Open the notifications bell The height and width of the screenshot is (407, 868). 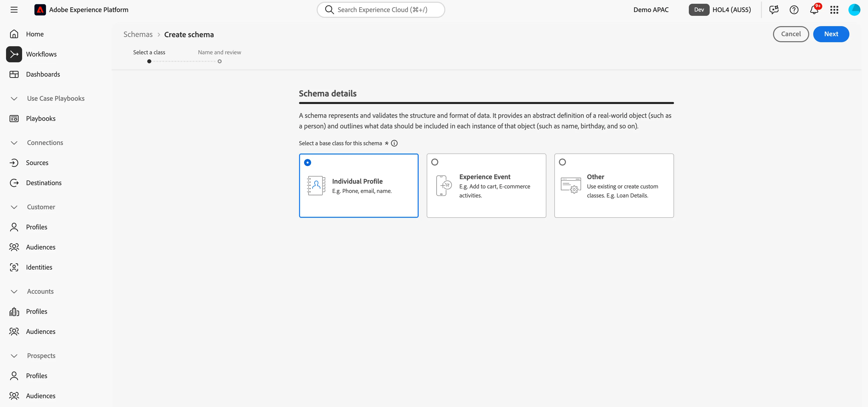(814, 10)
